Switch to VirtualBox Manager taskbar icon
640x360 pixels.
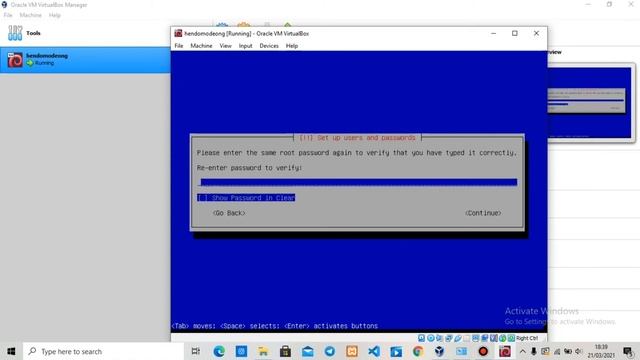(x=440, y=351)
